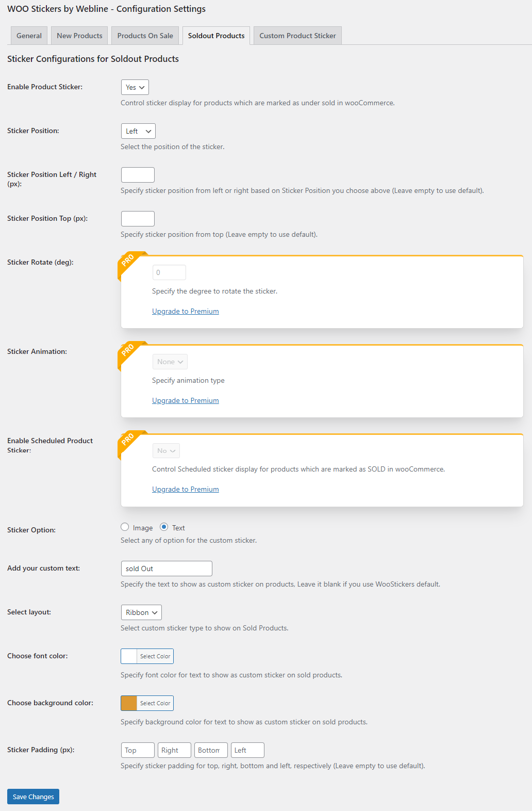
Task: Click the Right padding field
Action: (x=174, y=750)
